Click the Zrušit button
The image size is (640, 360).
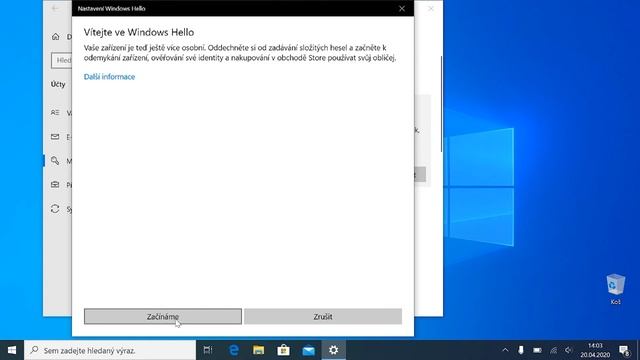[x=323, y=316]
